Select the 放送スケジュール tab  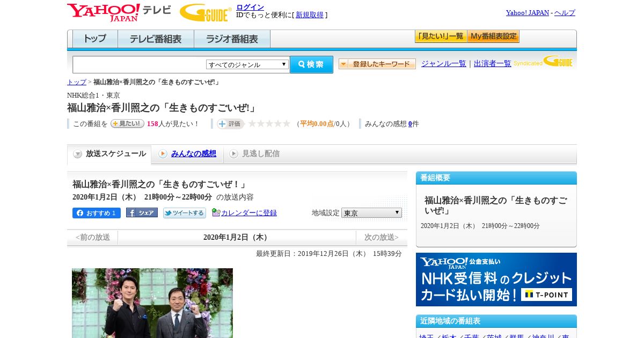109,154
